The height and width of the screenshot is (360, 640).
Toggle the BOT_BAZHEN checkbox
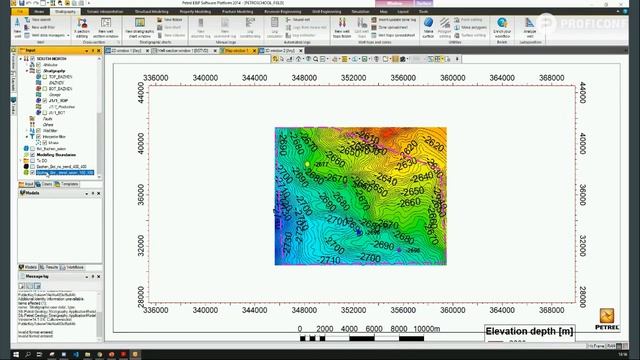pos(44,89)
